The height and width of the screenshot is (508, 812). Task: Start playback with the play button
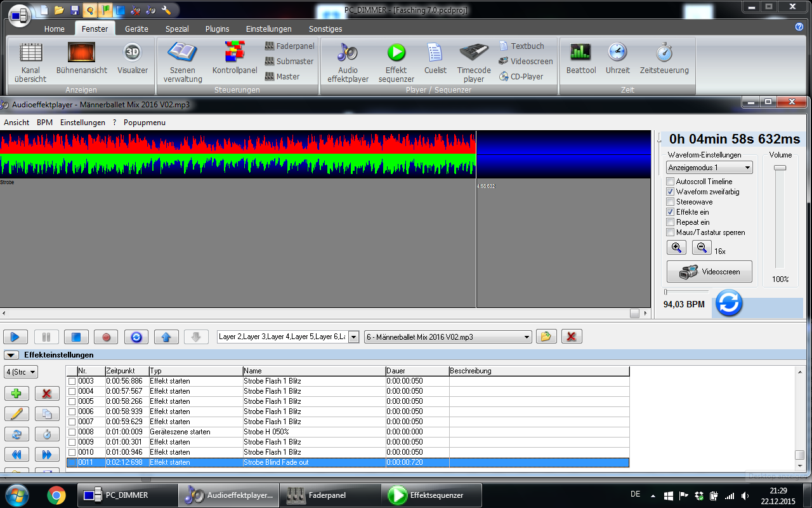tap(15, 337)
